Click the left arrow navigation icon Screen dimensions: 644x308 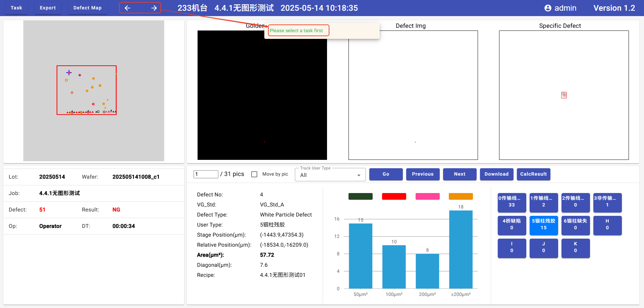point(127,8)
